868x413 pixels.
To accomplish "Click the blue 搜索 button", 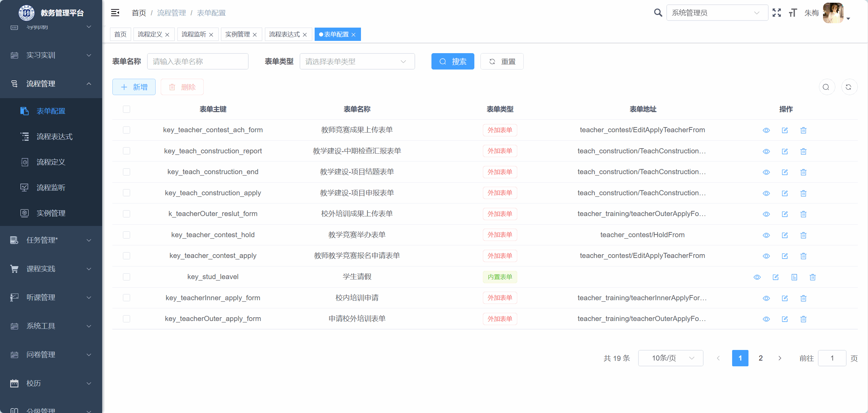I will coord(453,61).
